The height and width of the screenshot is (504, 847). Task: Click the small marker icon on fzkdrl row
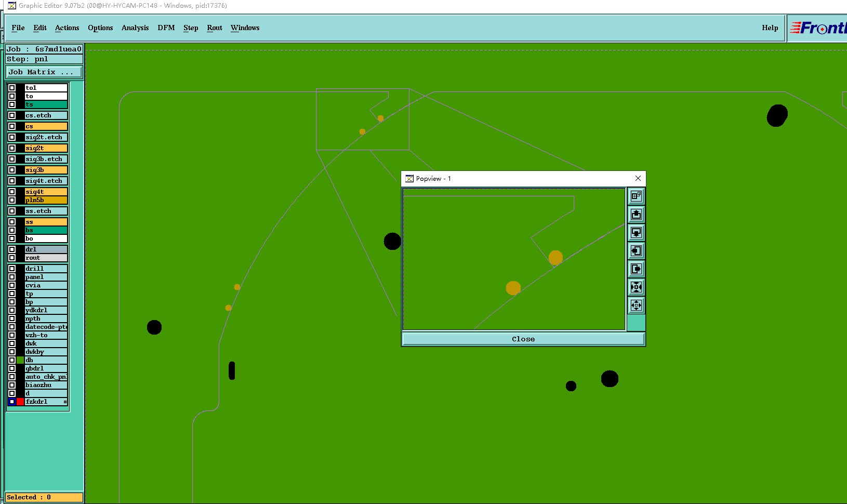point(65,402)
